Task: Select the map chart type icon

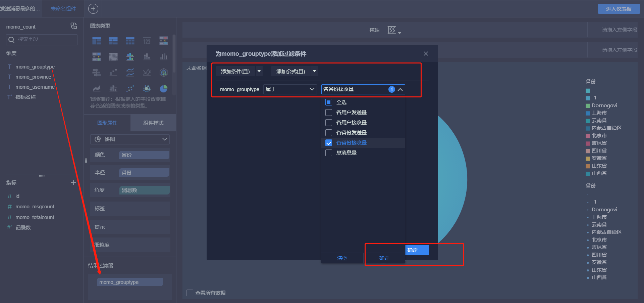Action: pos(113,57)
